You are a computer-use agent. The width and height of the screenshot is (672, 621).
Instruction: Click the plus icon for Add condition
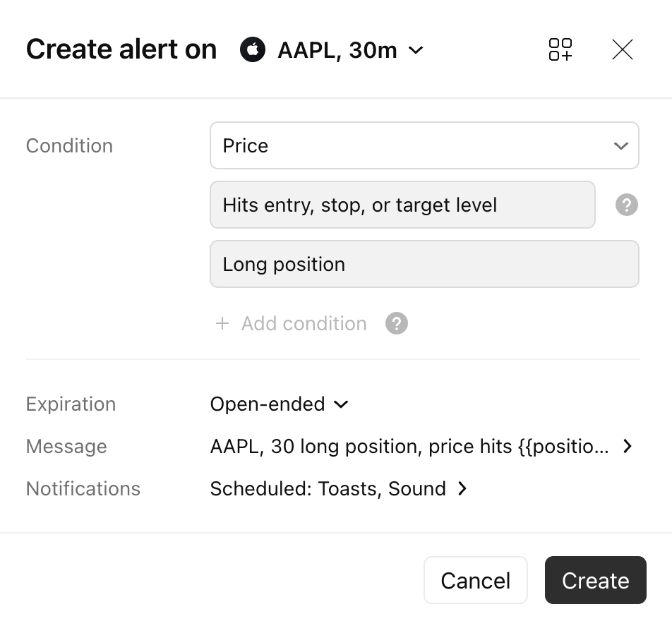(x=222, y=323)
